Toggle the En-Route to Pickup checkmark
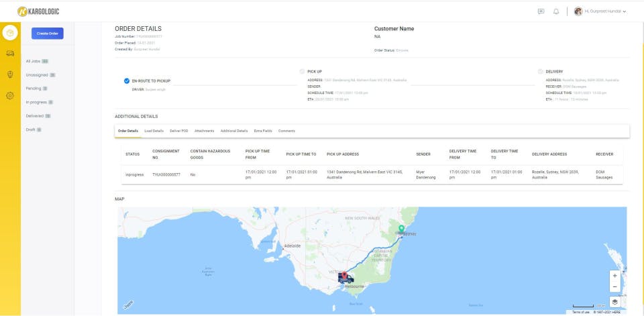The image size is (644, 316). click(127, 81)
